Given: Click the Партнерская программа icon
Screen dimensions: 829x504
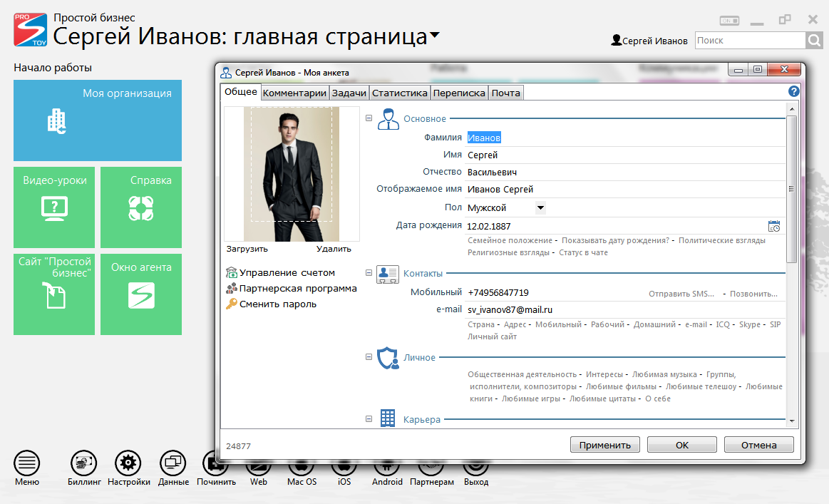Looking at the screenshot, I should coord(231,288).
